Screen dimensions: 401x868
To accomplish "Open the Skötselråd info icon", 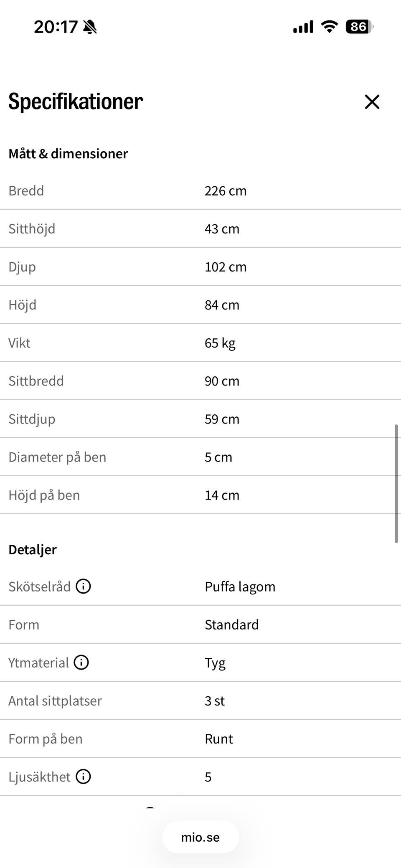I will 83,586.
